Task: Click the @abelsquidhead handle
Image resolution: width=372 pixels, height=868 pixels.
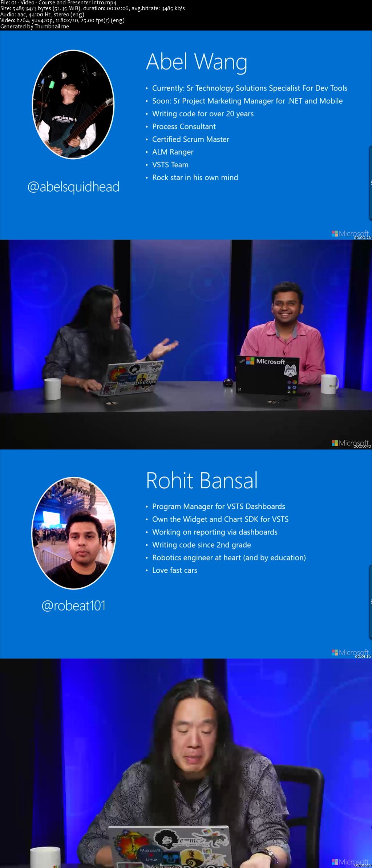Action: tap(73, 187)
